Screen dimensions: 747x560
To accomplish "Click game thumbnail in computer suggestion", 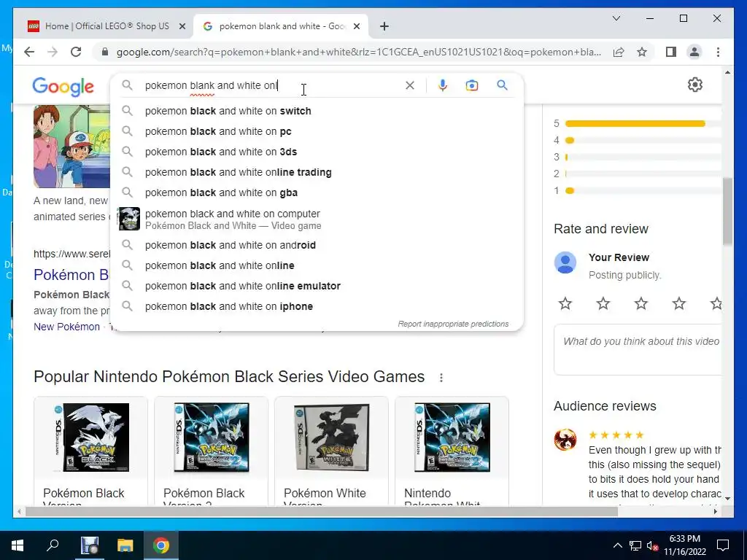I will [129, 219].
